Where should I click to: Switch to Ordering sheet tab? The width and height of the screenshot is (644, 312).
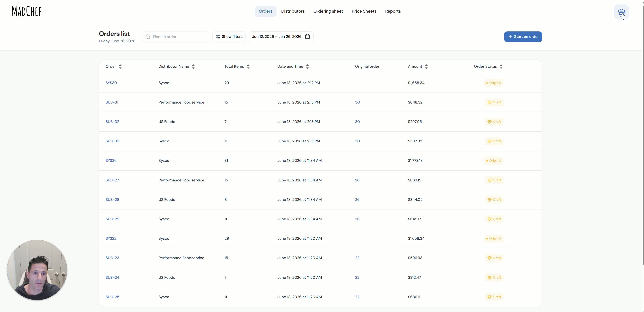pyautogui.click(x=328, y=11)
